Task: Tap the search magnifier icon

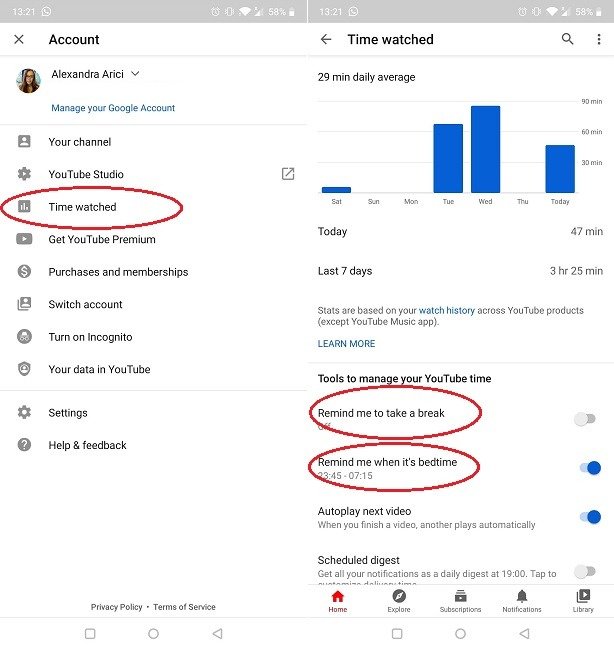Action: point(568,39)
